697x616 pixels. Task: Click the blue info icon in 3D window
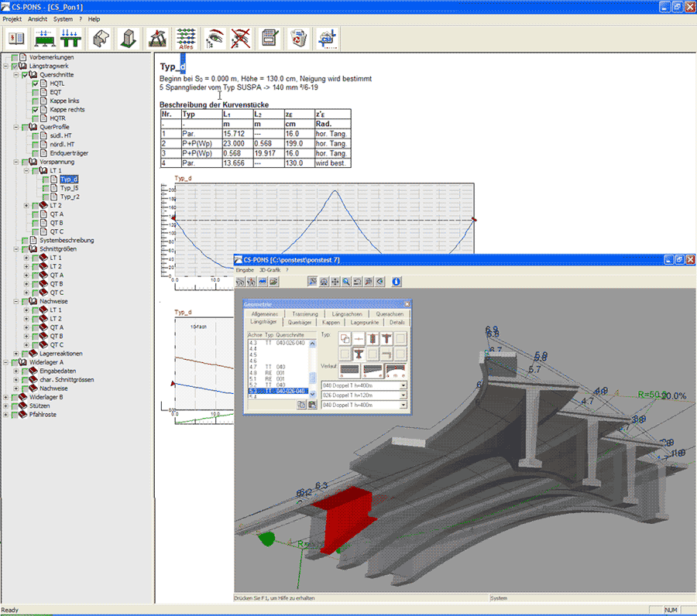(x=396, y=282)
